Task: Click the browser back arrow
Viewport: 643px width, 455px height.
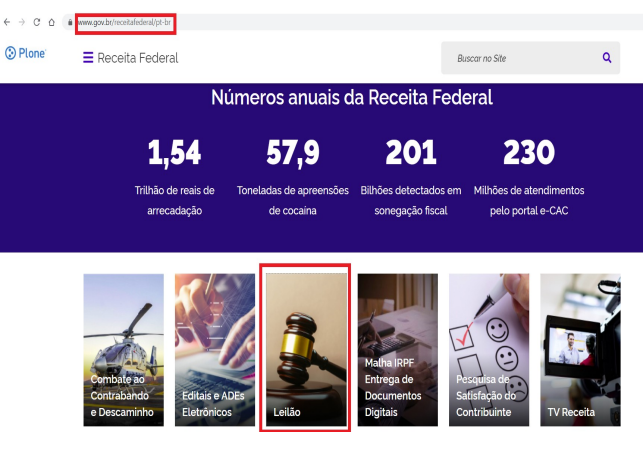Action: [x=7, y=22]
